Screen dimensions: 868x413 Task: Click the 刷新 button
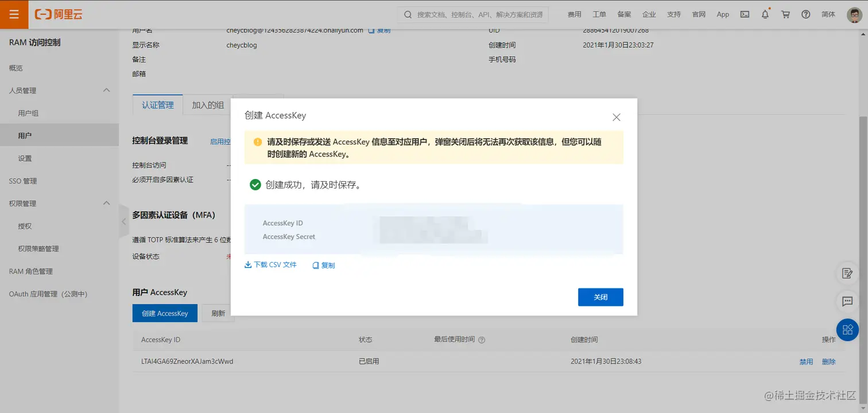click(218, 313)
